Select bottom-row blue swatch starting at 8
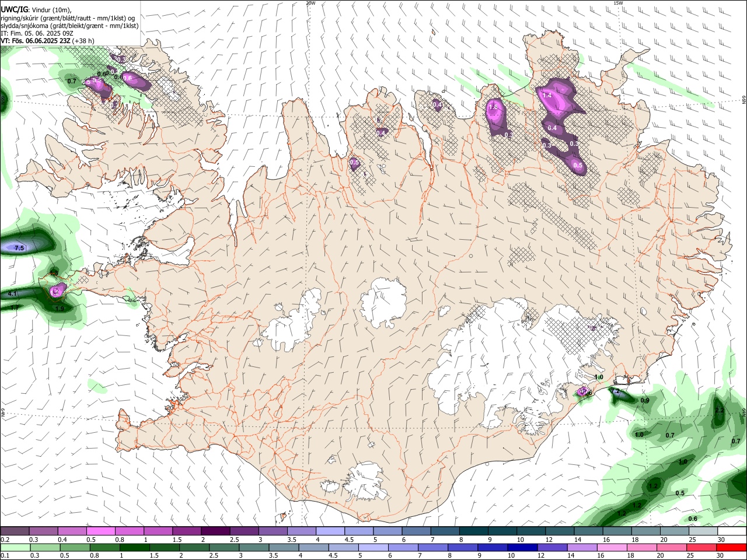The image size is (747, 560). (463, 547)
